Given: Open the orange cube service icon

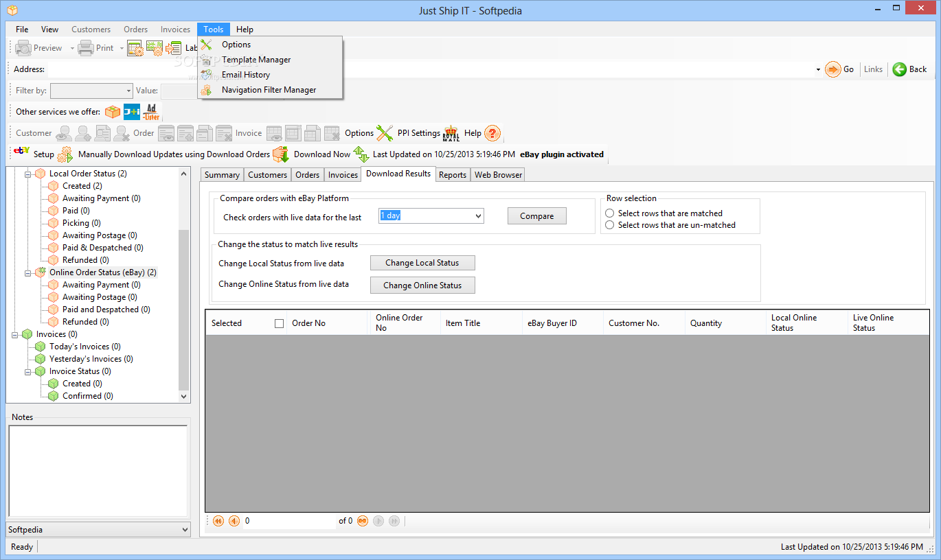Looking at the screenshot, I should pos(113,112).
